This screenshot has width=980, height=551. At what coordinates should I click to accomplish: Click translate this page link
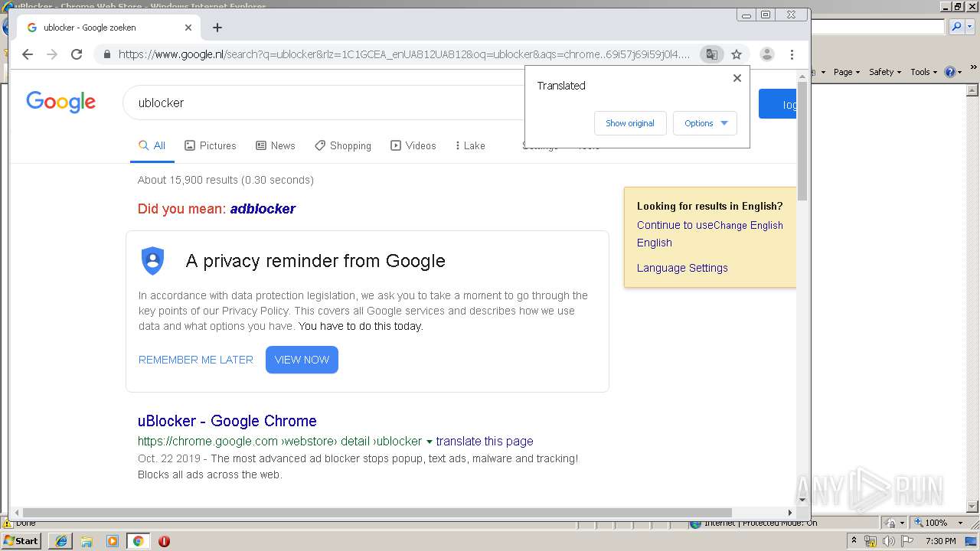485,441
